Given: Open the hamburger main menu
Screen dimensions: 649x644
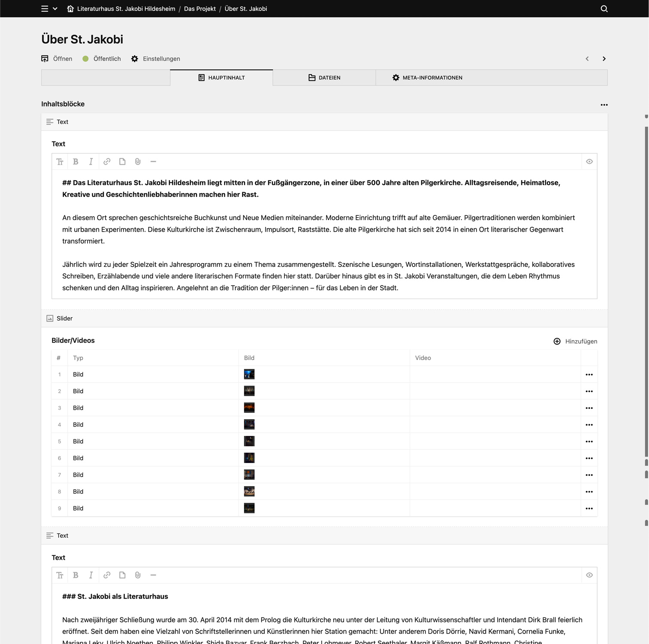Looking at the screenshot, I should [45, 9].
